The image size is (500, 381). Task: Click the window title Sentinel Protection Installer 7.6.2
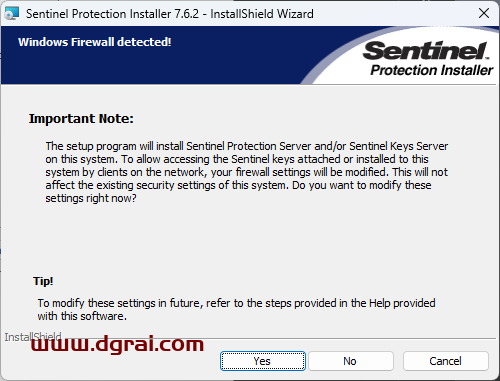pos(112,14)
